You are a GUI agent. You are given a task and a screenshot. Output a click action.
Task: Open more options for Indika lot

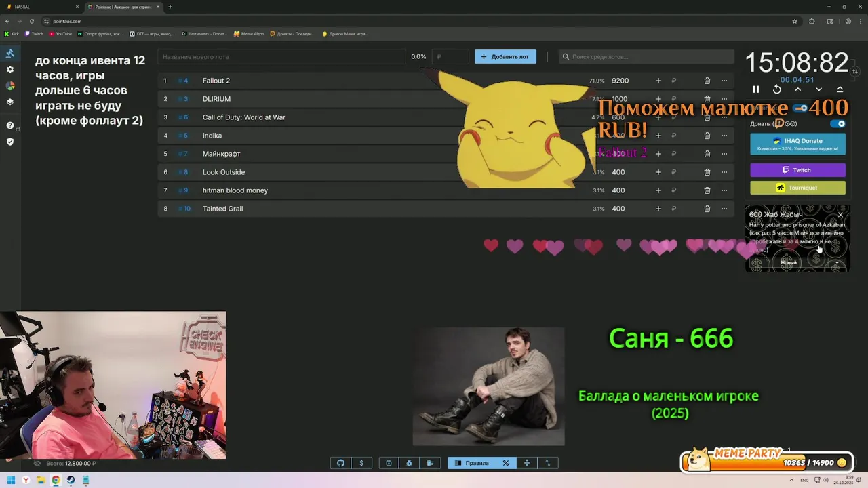tap(724, 136)
